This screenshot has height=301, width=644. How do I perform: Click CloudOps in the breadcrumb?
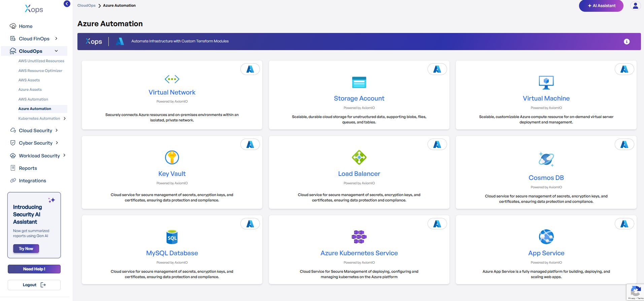(86, 5)
